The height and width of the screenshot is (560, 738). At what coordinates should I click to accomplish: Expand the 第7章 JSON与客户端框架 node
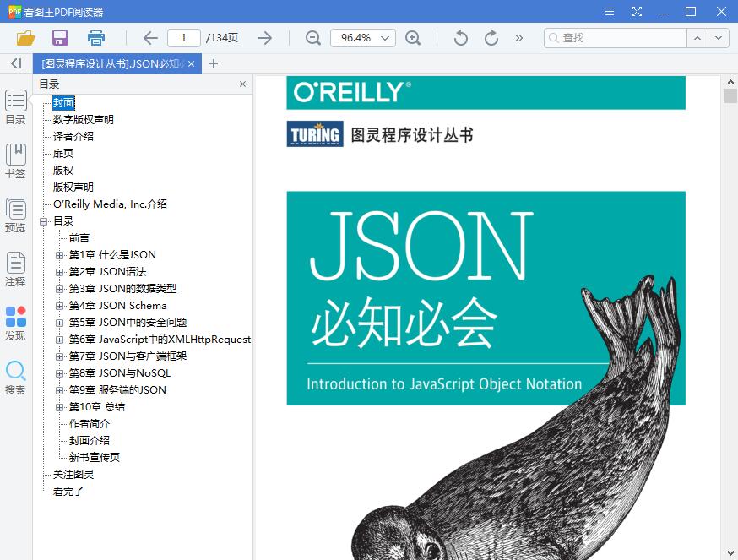point(59,357)
